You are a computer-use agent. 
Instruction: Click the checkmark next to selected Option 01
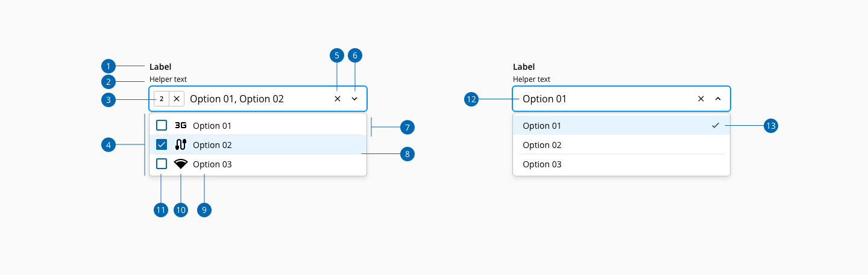coord(715,125)
